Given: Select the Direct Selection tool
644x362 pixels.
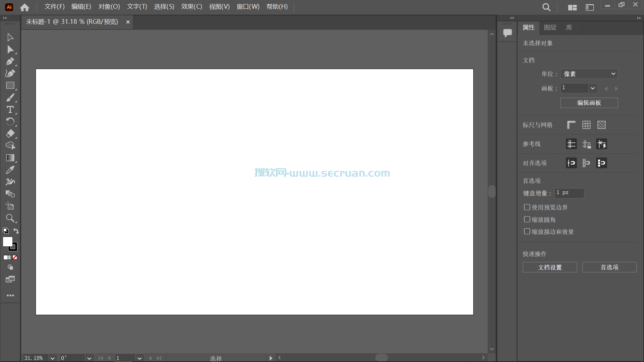Looking at the screenshot, I should click(10, 50).
